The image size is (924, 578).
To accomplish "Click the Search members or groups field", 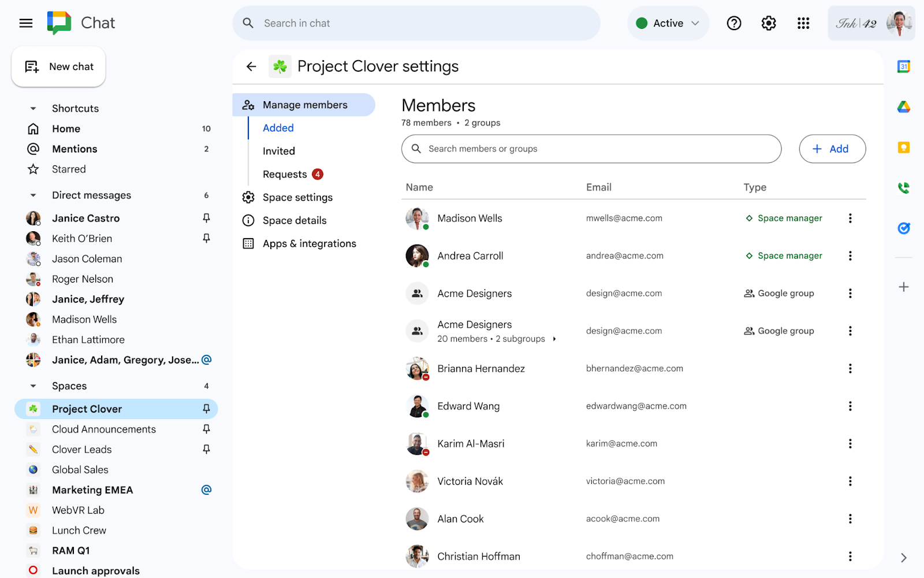I will pyautogui.click(x=591, y=149).
